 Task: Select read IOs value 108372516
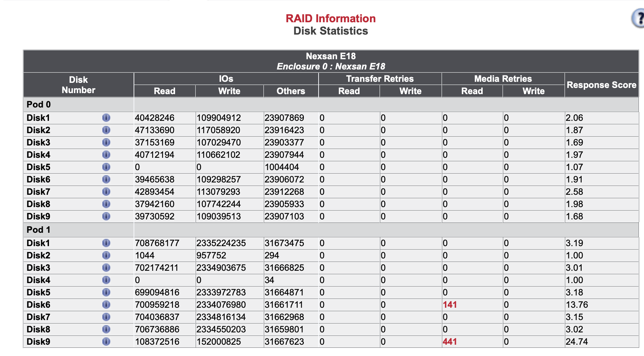pos(157,342)
